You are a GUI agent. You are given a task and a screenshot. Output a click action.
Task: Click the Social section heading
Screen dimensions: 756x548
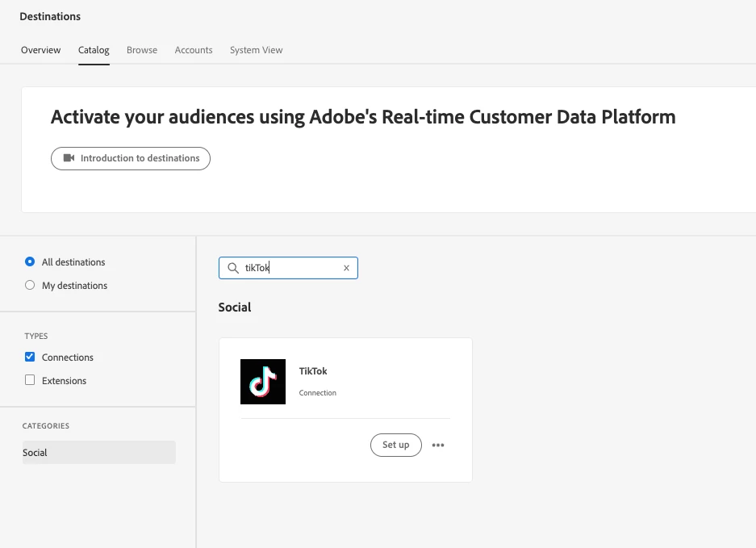pyautogui.click(x=235, y=307)
